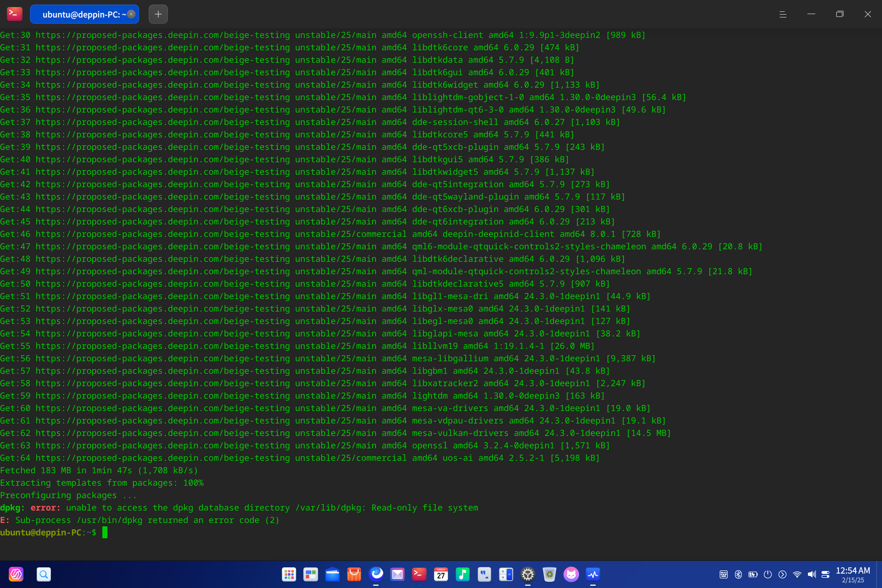The image size is (882, 588).
Task: Open the Calendar showing 27
Action: tap(441, 574)
